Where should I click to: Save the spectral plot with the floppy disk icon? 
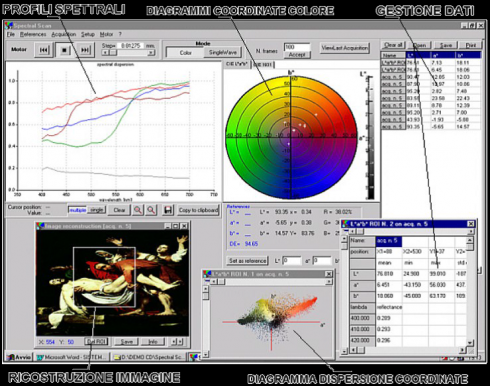(168, 210)
